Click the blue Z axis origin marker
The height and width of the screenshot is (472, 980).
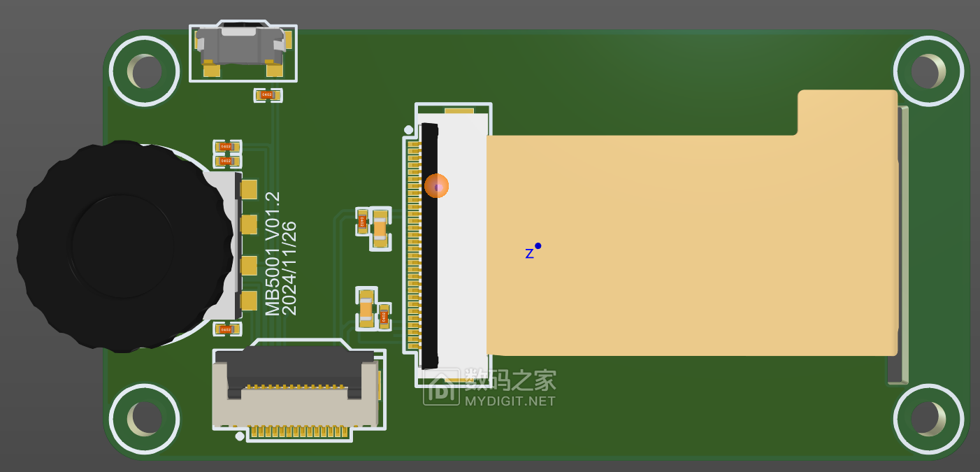click(538, 246)
